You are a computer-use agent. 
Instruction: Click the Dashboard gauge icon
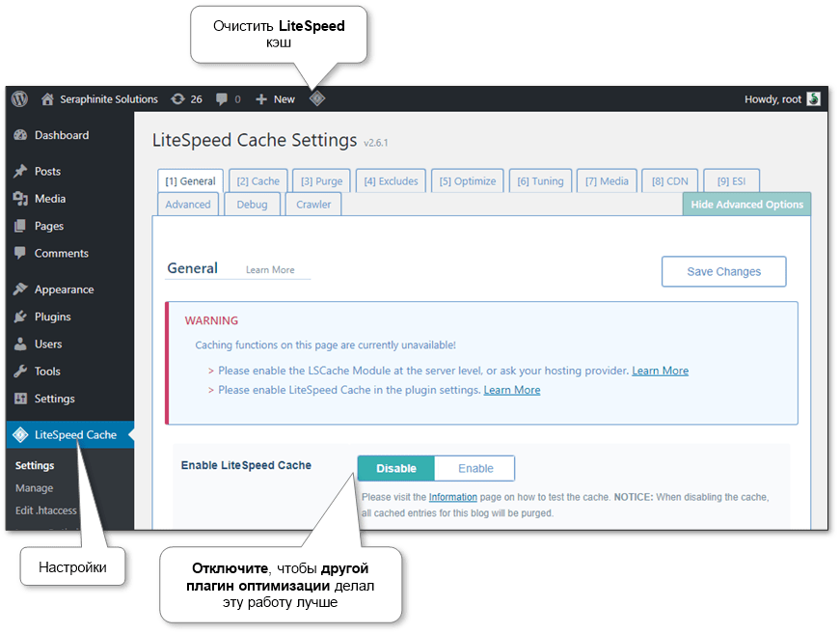point(20,135)
